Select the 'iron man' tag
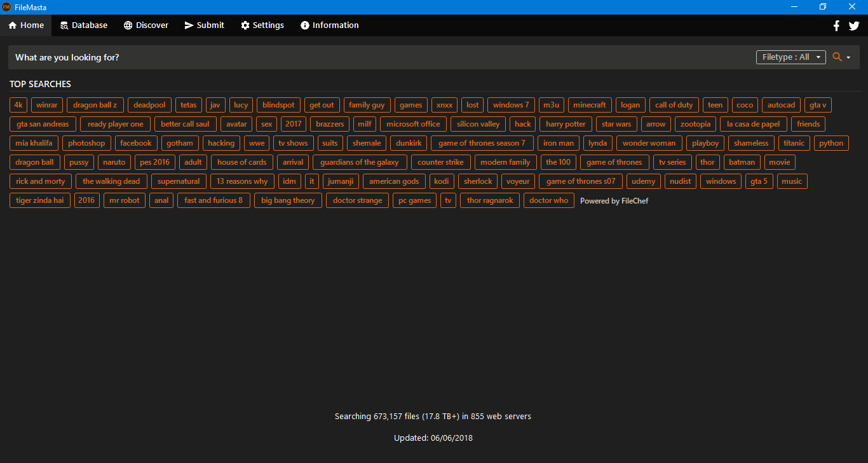 tap(559, 143)
